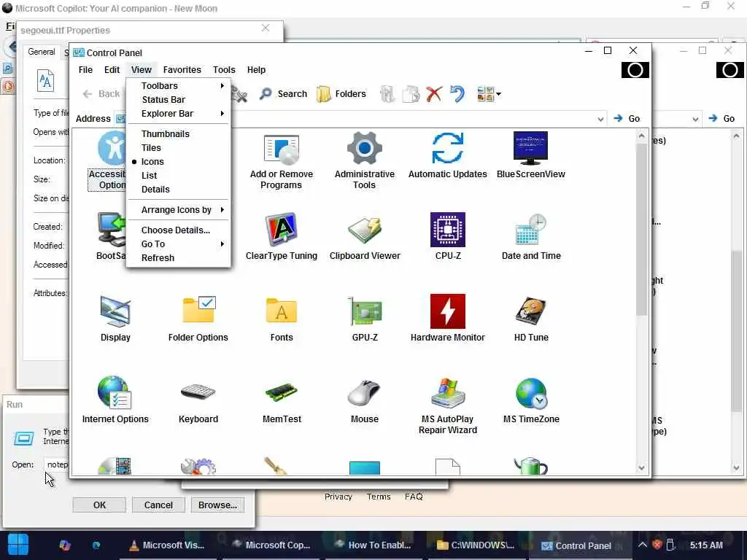The image size is (747, 560).
Task: Open Display applet icon
Action: [115, 319]
